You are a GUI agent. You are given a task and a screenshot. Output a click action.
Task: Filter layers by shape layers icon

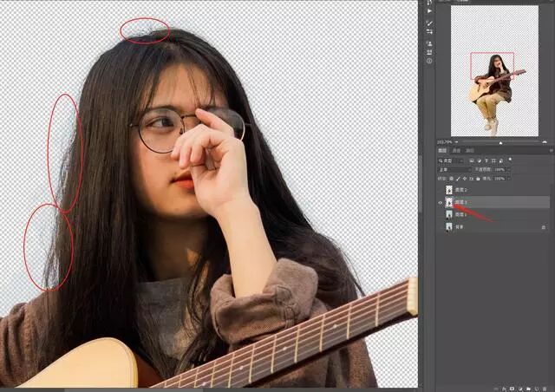[x=493, y=160]
